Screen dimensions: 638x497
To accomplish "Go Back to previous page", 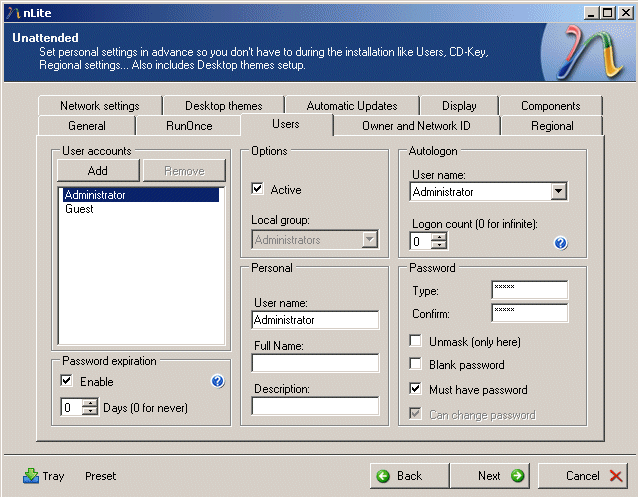I will (409, 475).
